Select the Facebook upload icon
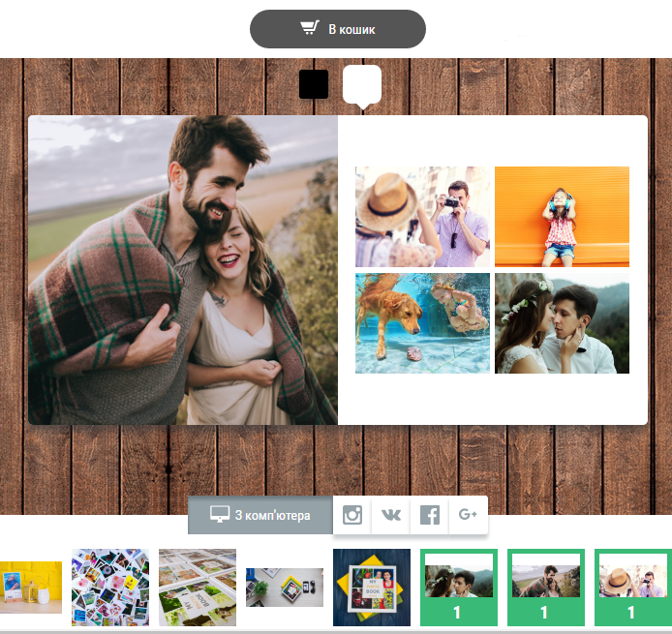672x634 pixels. pos(429,515)
